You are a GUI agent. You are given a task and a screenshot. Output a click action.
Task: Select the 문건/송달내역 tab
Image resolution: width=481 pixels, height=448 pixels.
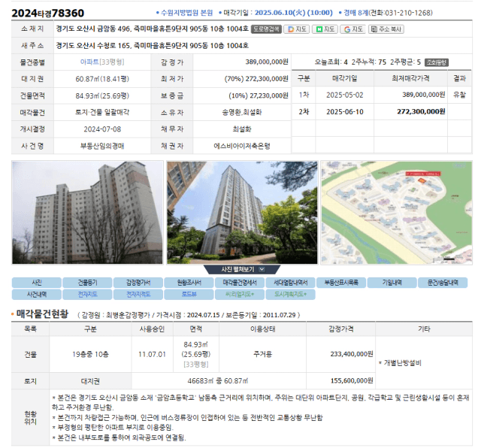[x=443, y=283]
